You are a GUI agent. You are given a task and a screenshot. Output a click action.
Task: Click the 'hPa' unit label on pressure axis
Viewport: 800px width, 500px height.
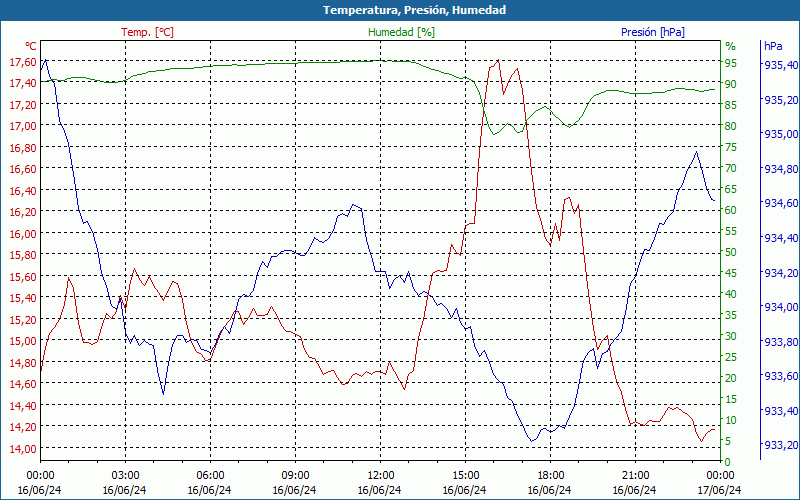click(x=773, y=46)
